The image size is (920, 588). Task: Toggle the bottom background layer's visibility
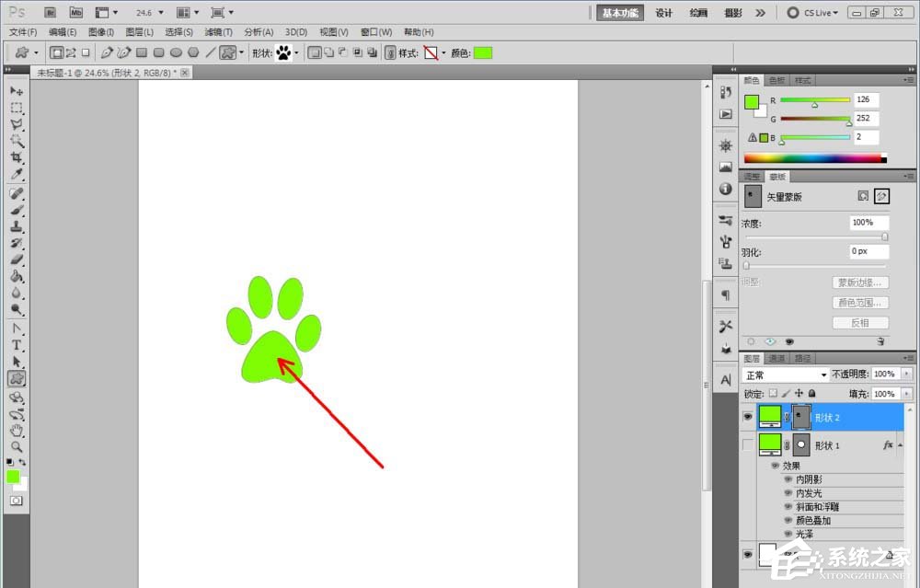click(747, 554)
